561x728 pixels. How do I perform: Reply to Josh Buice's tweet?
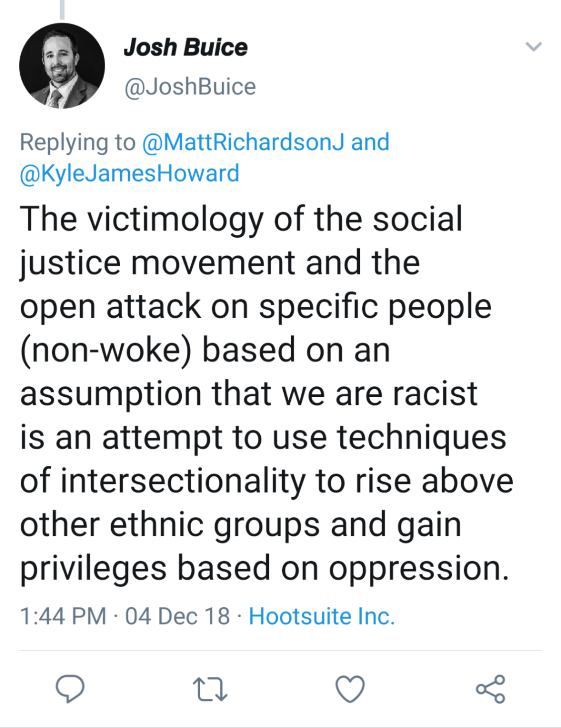[x=70, y=689]
